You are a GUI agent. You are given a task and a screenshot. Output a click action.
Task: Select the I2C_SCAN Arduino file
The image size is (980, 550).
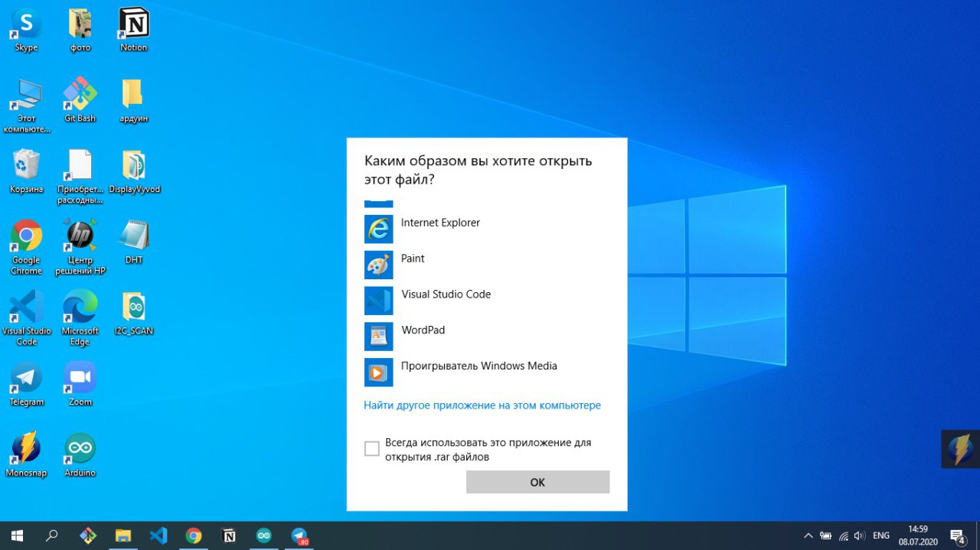[134, 312]
